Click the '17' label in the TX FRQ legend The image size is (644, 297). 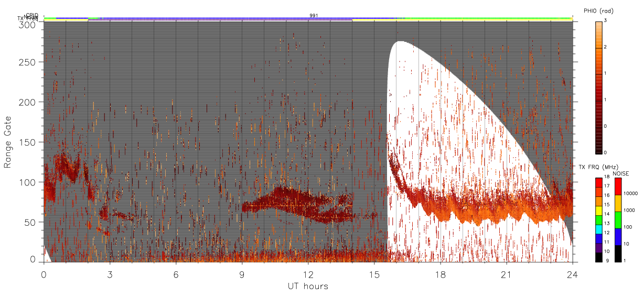[x=607, y=186]
